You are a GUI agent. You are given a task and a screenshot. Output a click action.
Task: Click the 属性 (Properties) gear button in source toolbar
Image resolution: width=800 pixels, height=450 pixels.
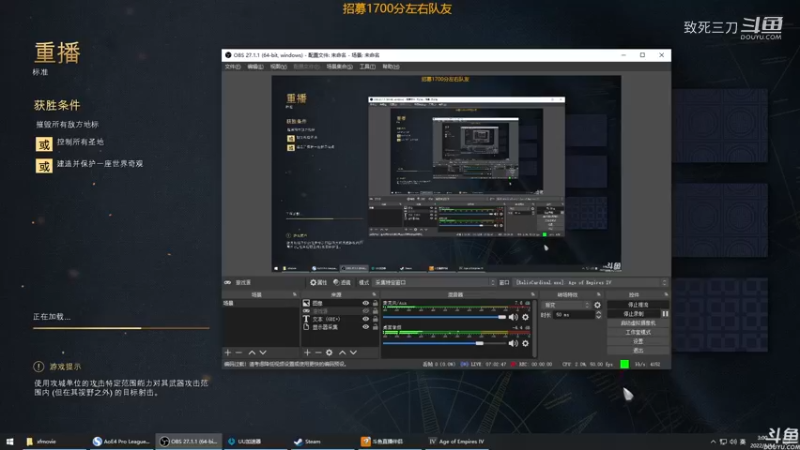[x=318, y=282]
